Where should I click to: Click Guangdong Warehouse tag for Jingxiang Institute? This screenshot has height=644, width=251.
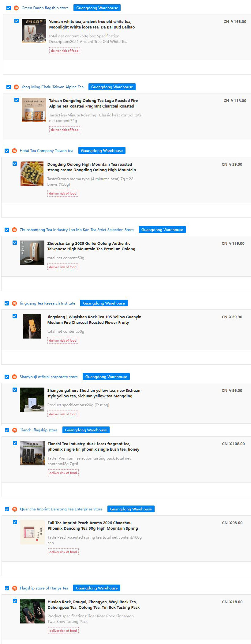click(104, 303)
